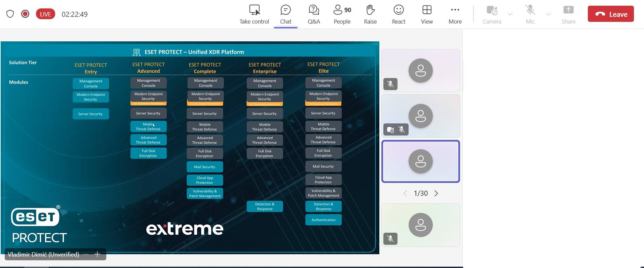644x268 pixels.
Task: Expand mic options dropdown arrow
Action: click(x=548, y=14)
